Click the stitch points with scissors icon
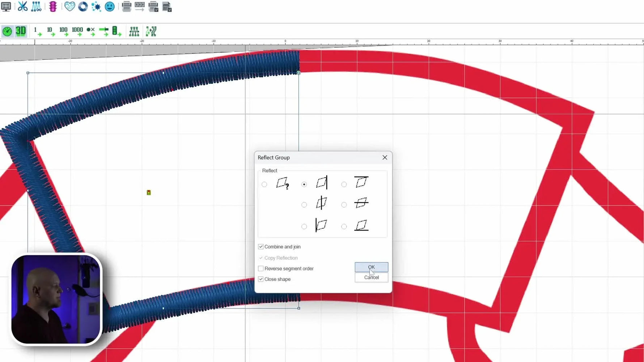The image size is (644, 362). (x=36, y=7)
